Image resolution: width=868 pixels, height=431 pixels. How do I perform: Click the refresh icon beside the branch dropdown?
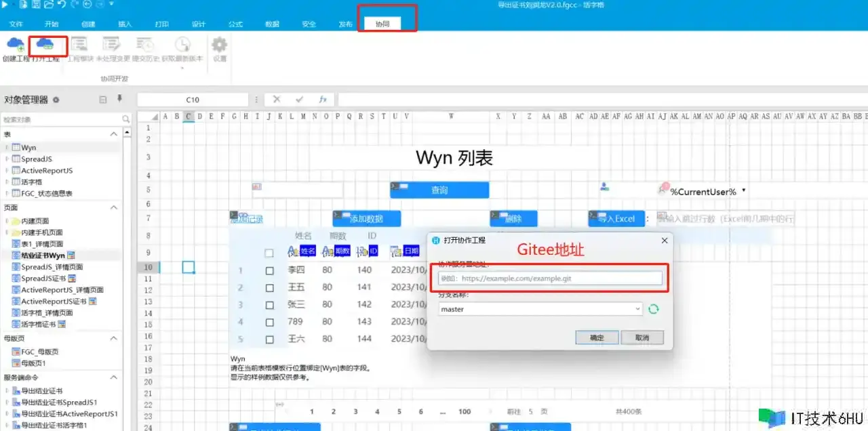653,309
